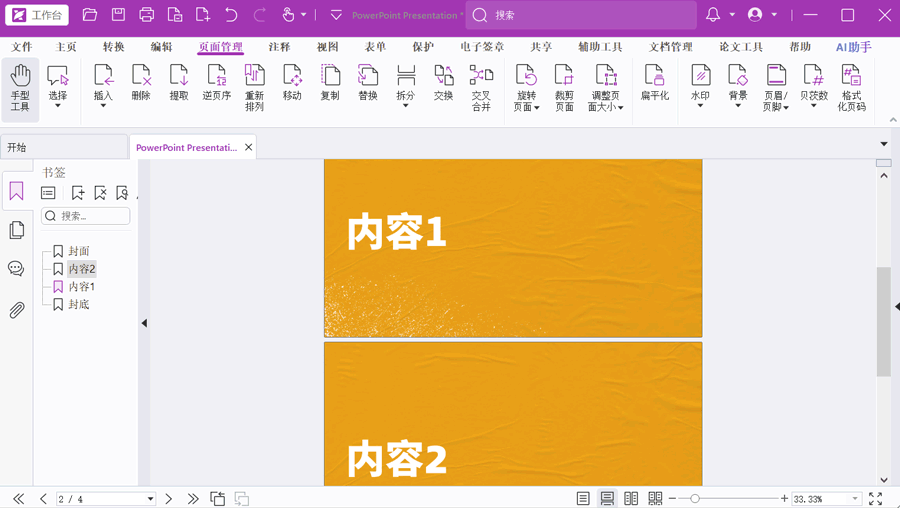The height and width of the screenshot is (508, 900).
Task: Switch to two-page facing view
Action: point(631,498)
